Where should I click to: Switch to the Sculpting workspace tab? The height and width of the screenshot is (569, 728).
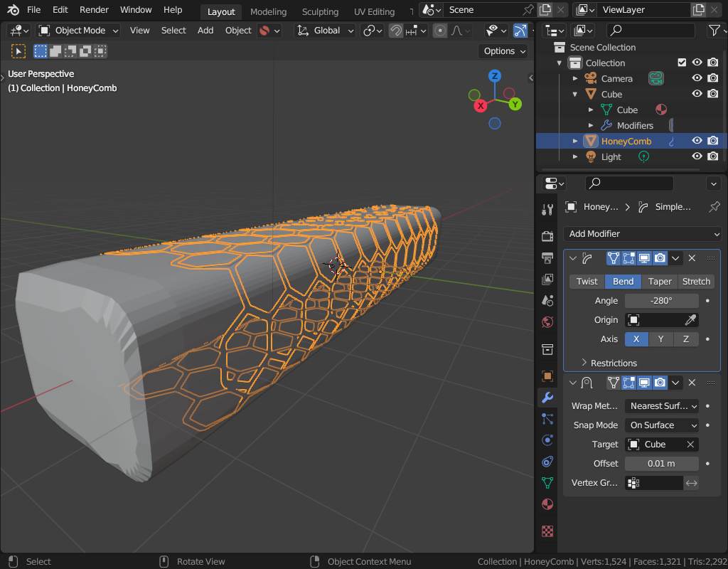320,11
